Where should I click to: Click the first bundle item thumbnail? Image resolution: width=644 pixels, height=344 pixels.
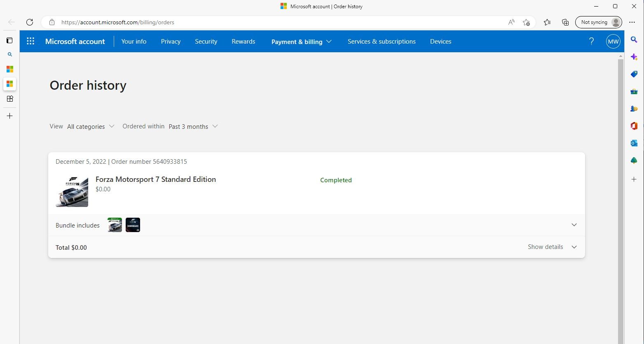(115, 225)
